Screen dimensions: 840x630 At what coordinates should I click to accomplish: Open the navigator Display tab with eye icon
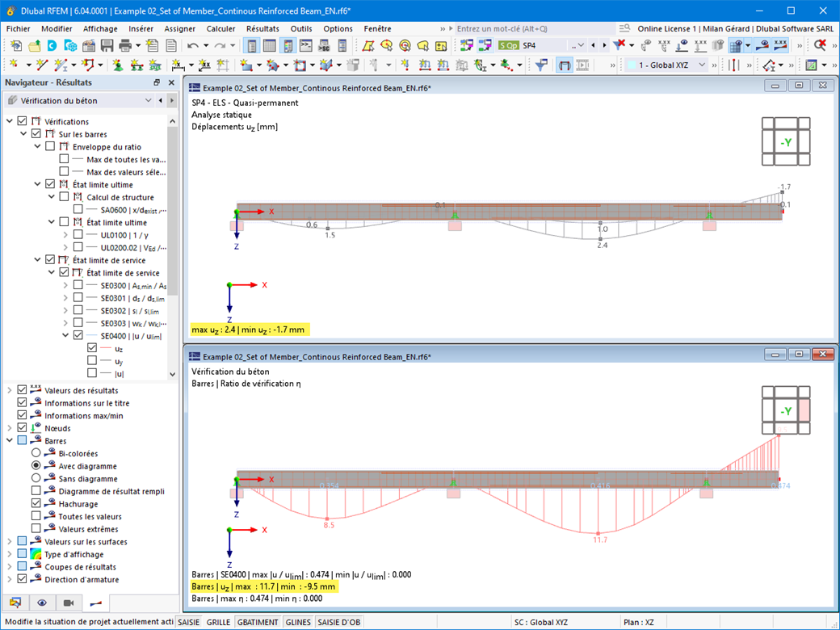pos(42,603)
